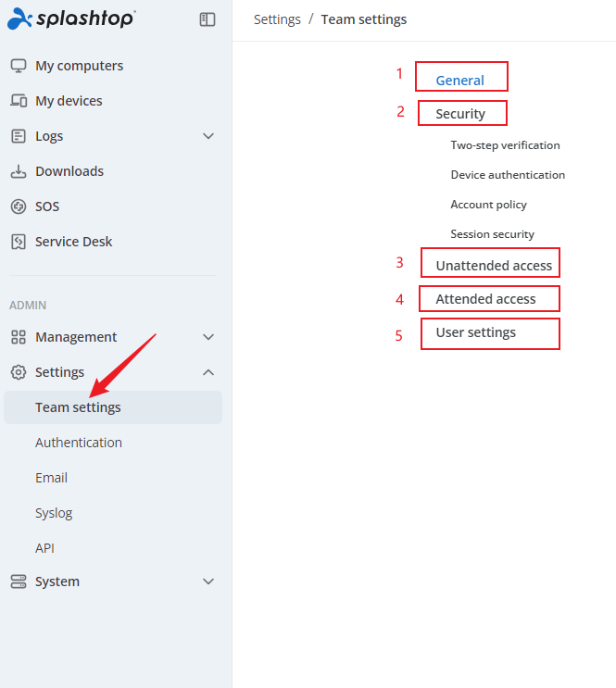Image resolution: width=616 pixels, height=688 pixels.
Task: Click the SOS lifebuoy icon
Action: [x=19, y=206]
